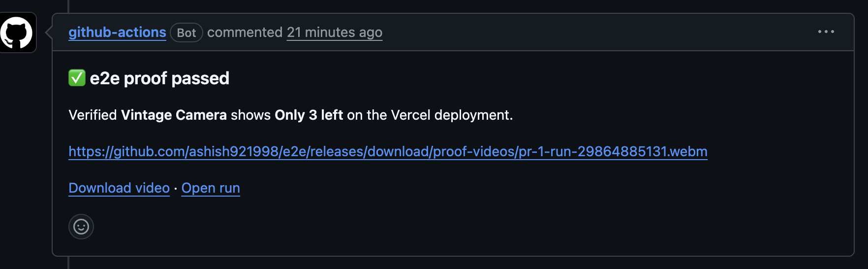Click the Download video link

(x=119, y=188)
